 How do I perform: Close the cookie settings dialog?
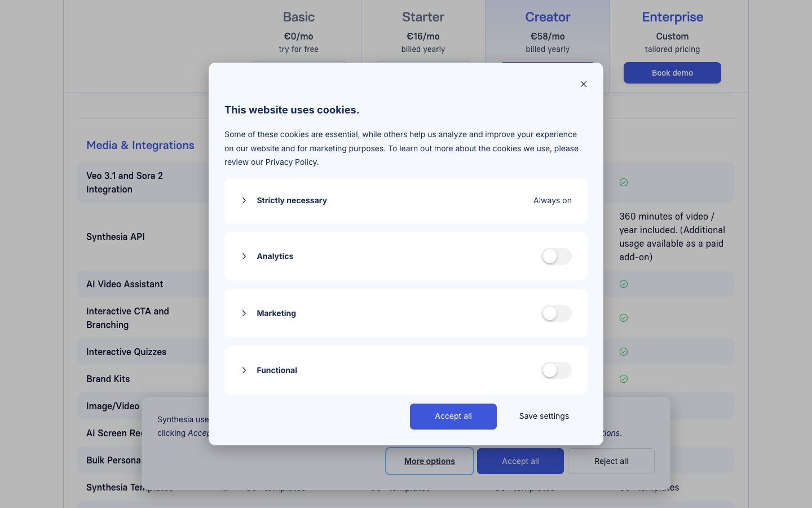tap(584, 84)
